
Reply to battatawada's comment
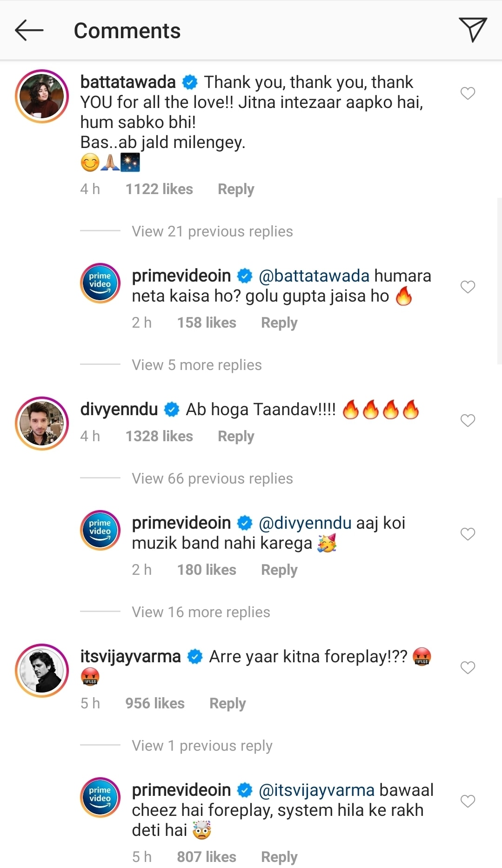(x=236, y=189)
